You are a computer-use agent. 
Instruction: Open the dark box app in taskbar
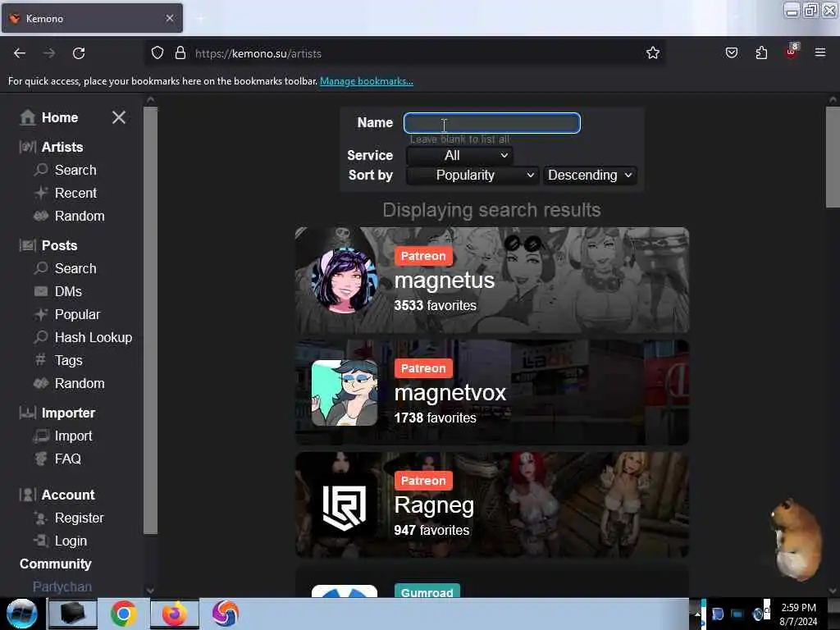coord(73,614)
